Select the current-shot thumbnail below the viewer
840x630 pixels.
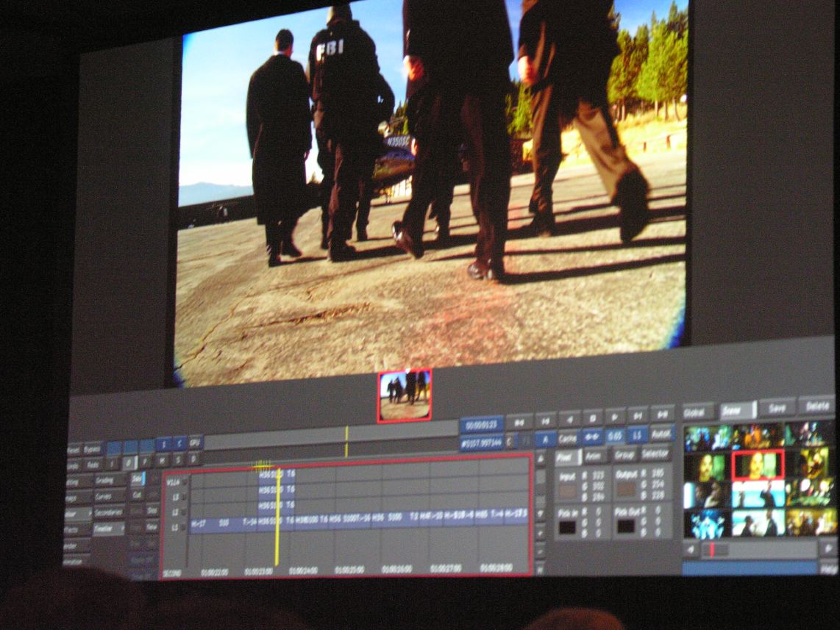405,395
